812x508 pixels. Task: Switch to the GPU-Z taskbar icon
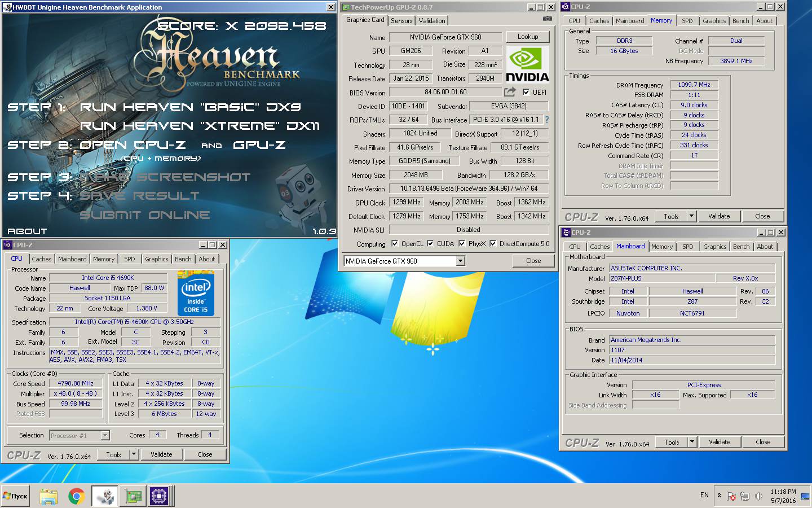click(133, 496)
